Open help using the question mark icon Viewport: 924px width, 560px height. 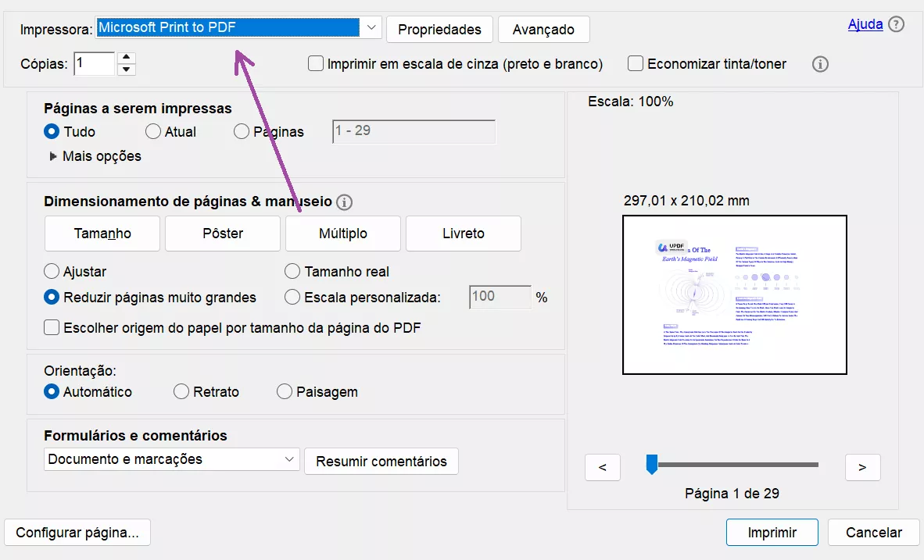[897, 24]
